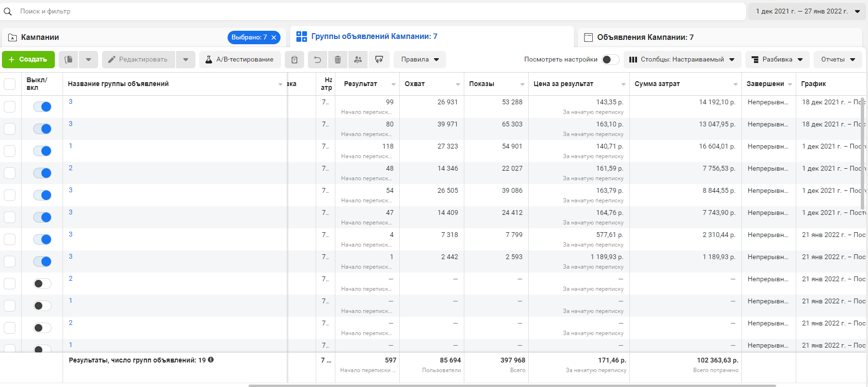Clear the 'Выбрано: 7' selection with X
Screen dimensions: 868x387
pyautogui.click(x=274, y=37)
